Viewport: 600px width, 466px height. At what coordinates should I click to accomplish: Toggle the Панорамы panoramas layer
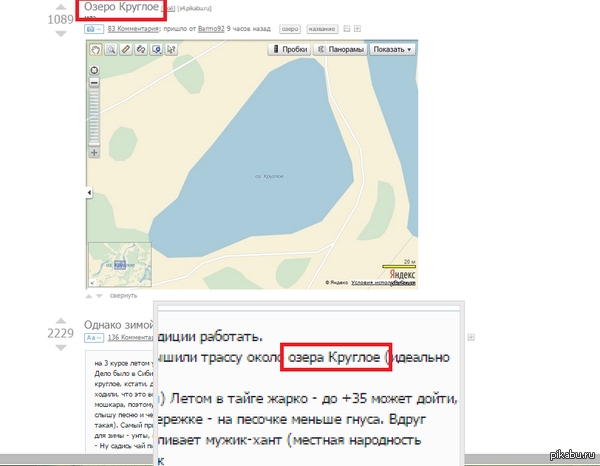(x=338, y=49)
